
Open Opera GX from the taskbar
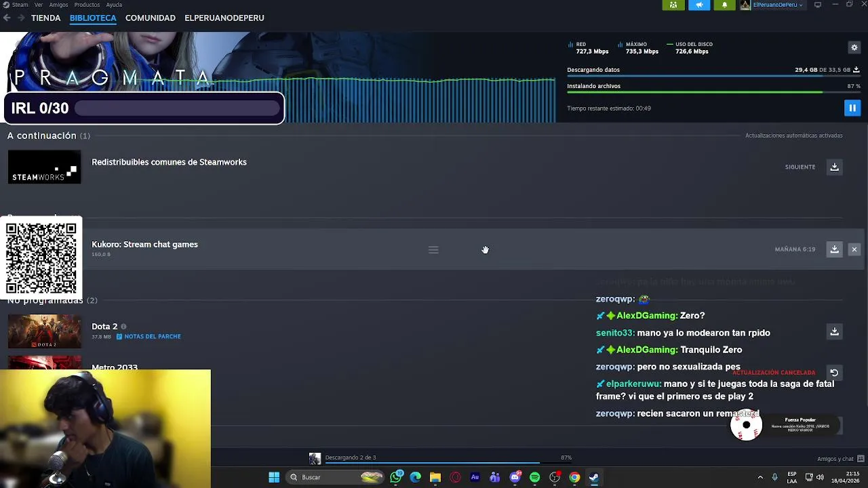coord(455,477)
